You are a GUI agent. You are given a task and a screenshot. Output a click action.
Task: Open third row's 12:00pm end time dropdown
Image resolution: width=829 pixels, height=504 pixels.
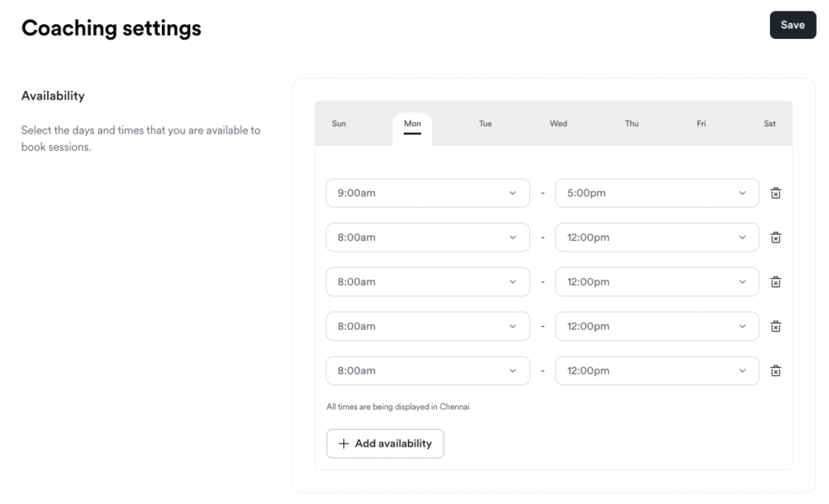click(x=657, y=282)
